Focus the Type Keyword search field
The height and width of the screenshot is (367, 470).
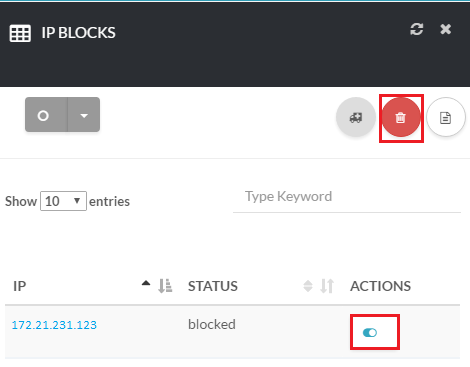(347, 197)
